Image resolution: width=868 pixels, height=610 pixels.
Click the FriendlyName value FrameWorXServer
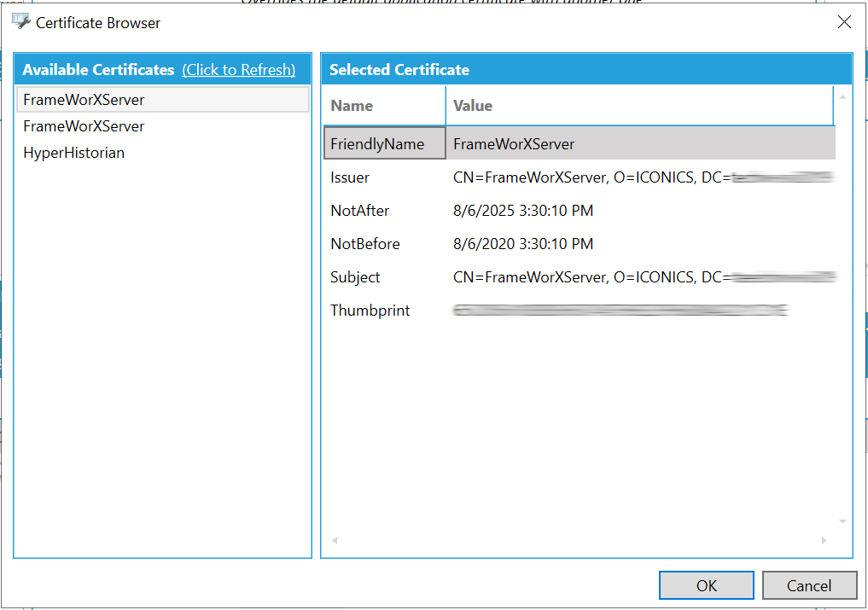click(x=514, y=144)
